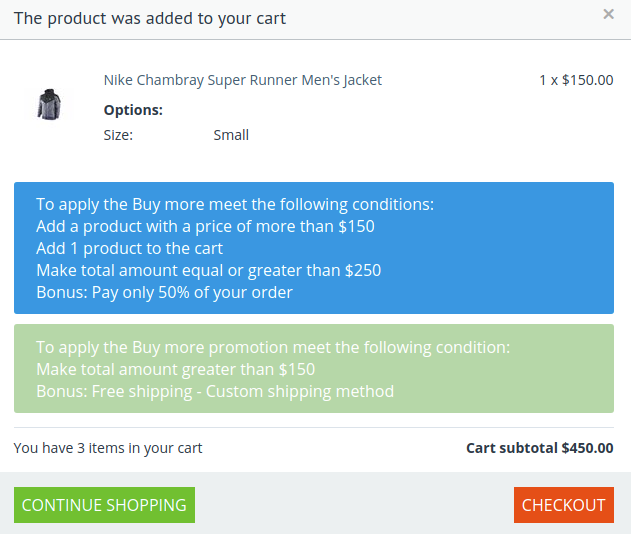631x534 pixels.
Task: Proceed with the orange Checkout button
Action: [563, 505]
